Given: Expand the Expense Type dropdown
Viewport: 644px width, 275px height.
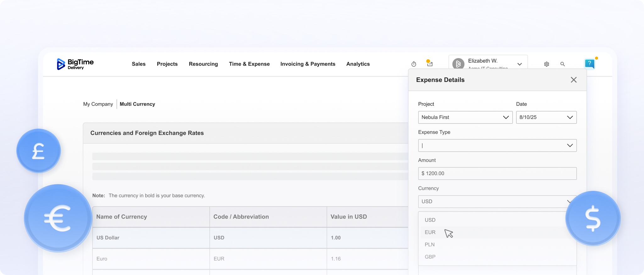Looking at the screenshot, I should pyautogui.click(x=497, y=146).
